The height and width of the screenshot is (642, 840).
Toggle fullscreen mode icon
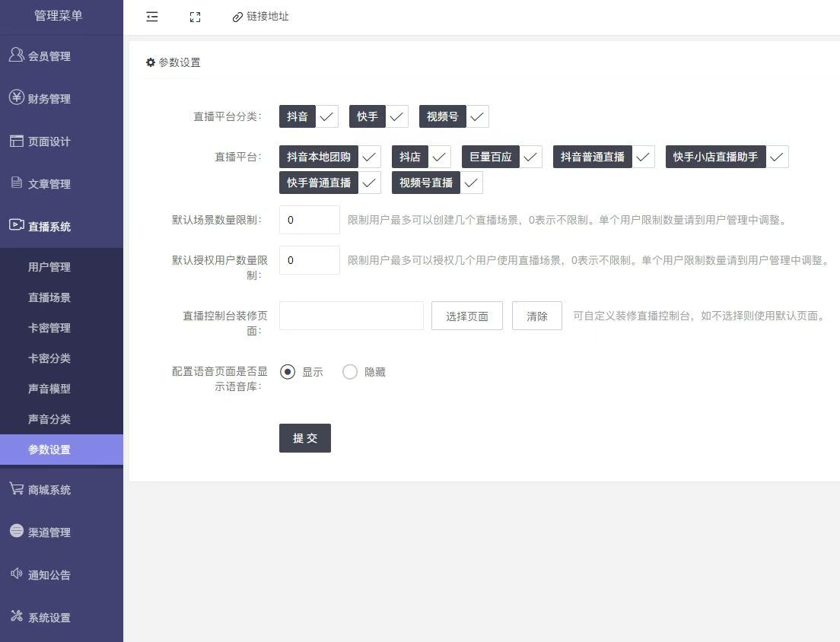195,17
